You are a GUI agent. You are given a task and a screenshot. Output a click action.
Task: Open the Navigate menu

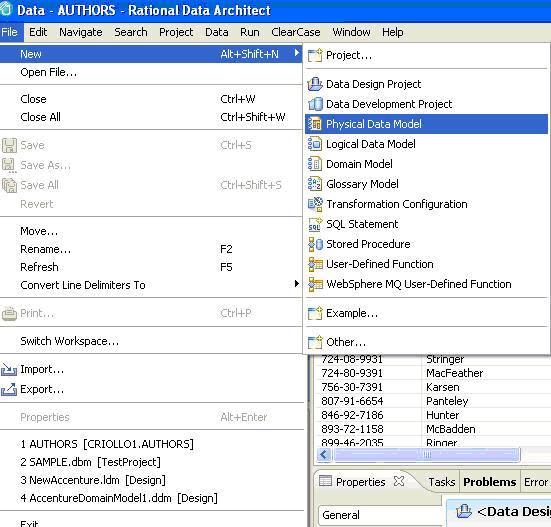pos(81,32)
